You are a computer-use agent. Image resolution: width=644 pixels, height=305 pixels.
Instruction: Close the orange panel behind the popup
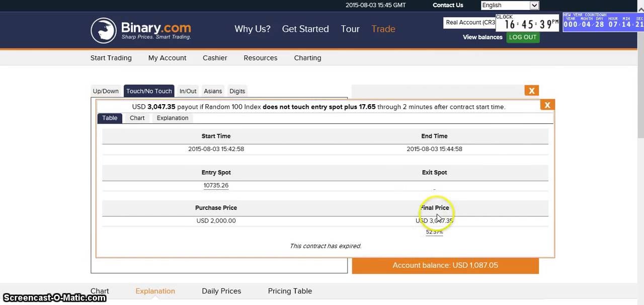coord(531,91)
